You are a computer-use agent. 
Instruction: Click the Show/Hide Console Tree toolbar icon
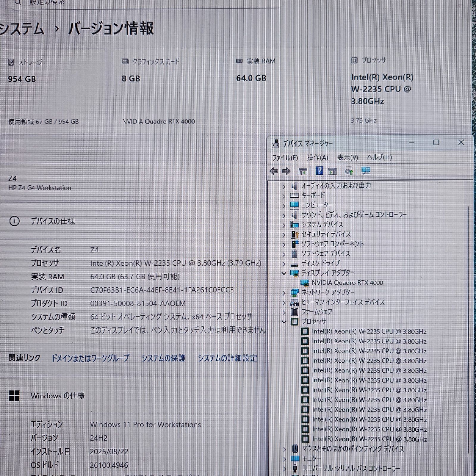(x=303, y=171)
